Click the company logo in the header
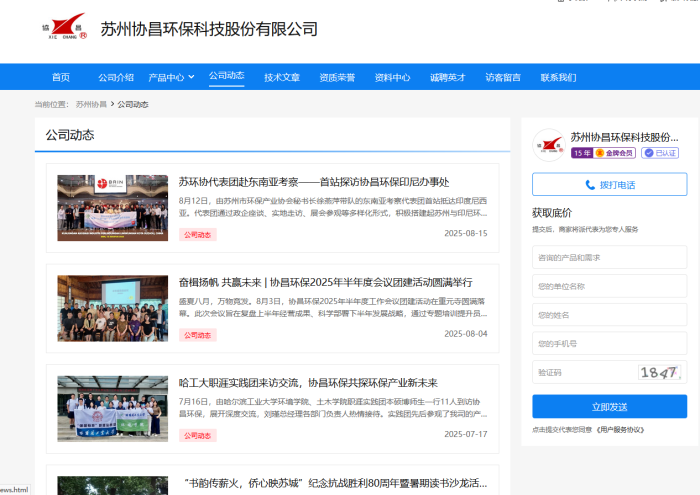 (x=64, y=29)
